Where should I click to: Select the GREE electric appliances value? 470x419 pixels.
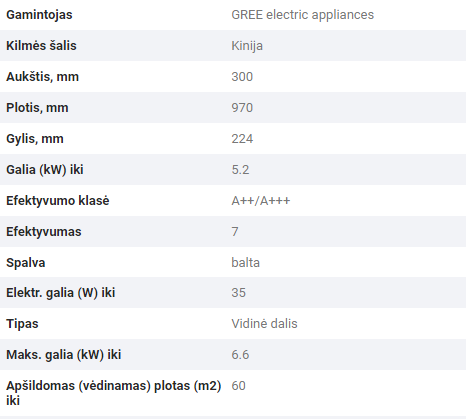point(302,15)
